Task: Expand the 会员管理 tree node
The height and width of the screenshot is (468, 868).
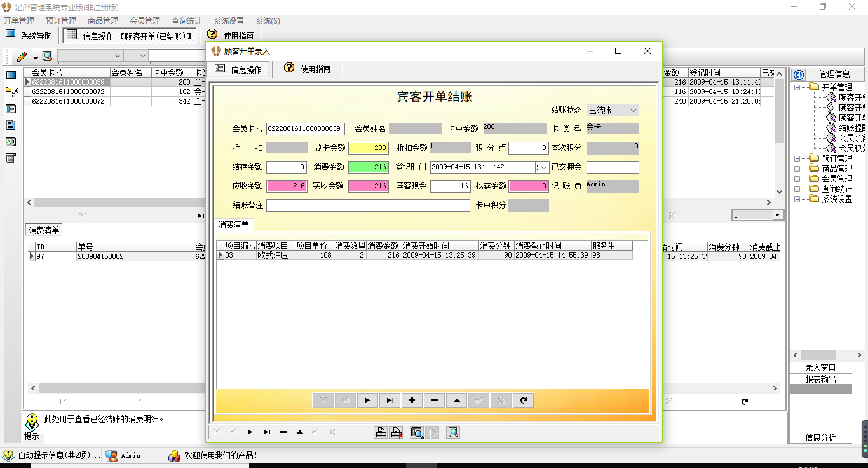Action: coord(797,179)
